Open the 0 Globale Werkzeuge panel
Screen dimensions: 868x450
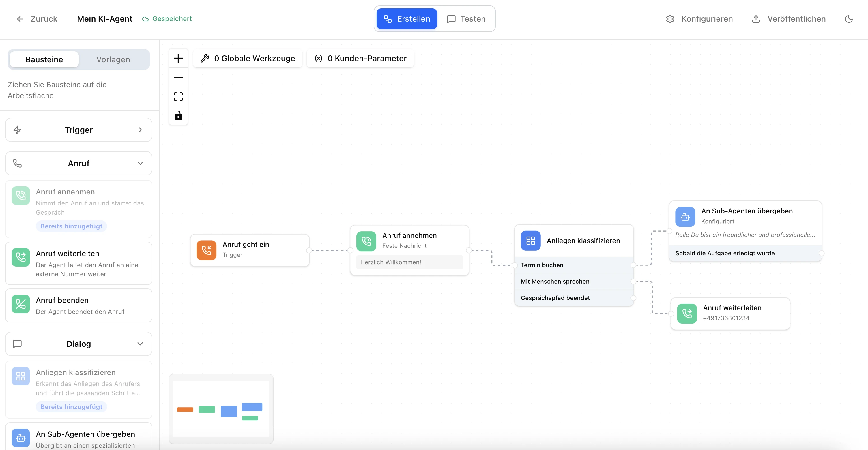pos(248,58)
